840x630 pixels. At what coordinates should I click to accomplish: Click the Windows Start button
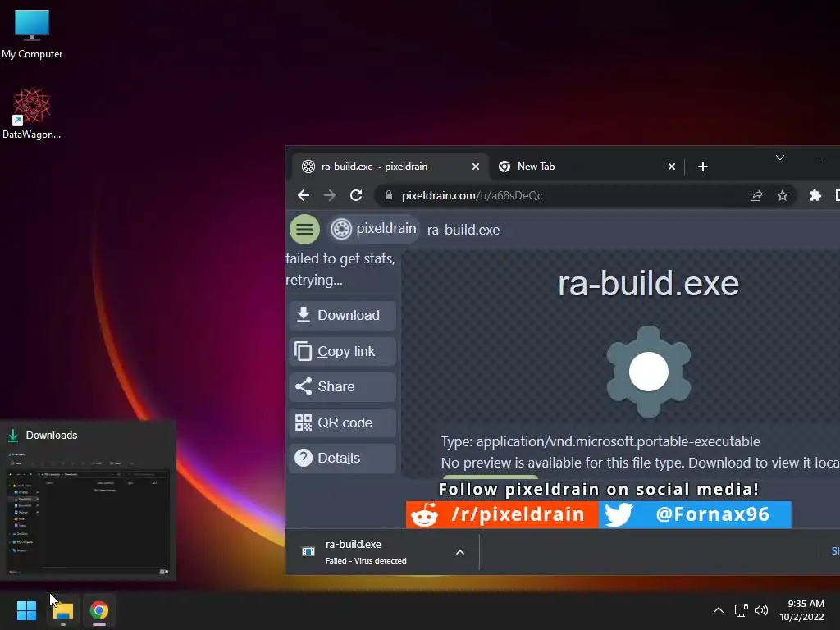click(x=26, y=610)
